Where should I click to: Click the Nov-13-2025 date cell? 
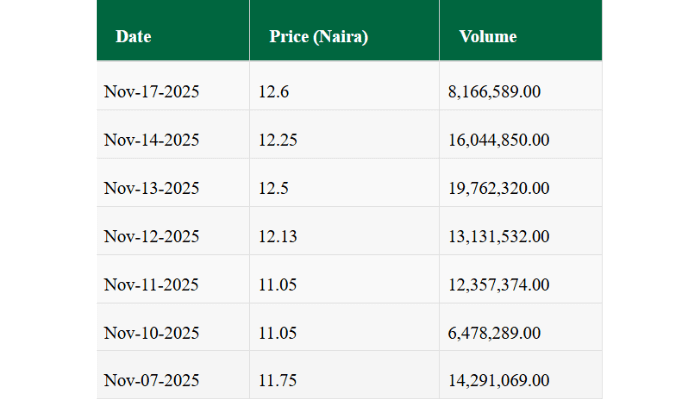(152, 188)
